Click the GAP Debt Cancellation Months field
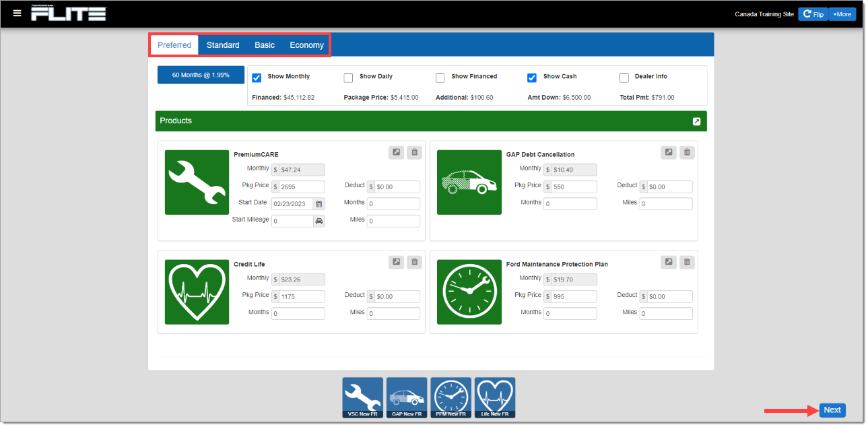Viewport: 868px width, 427px height. (x=570, y=204)
